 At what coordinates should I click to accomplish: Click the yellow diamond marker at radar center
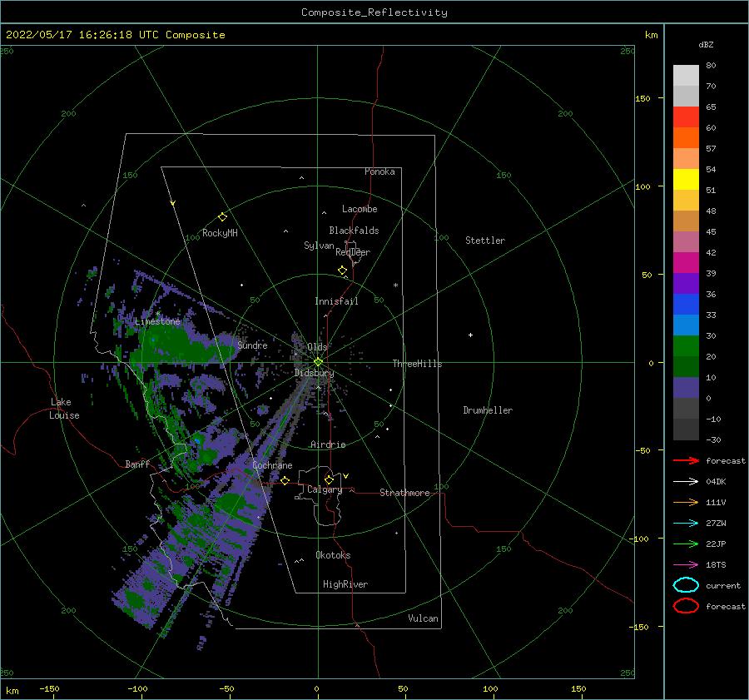point(318,362)
